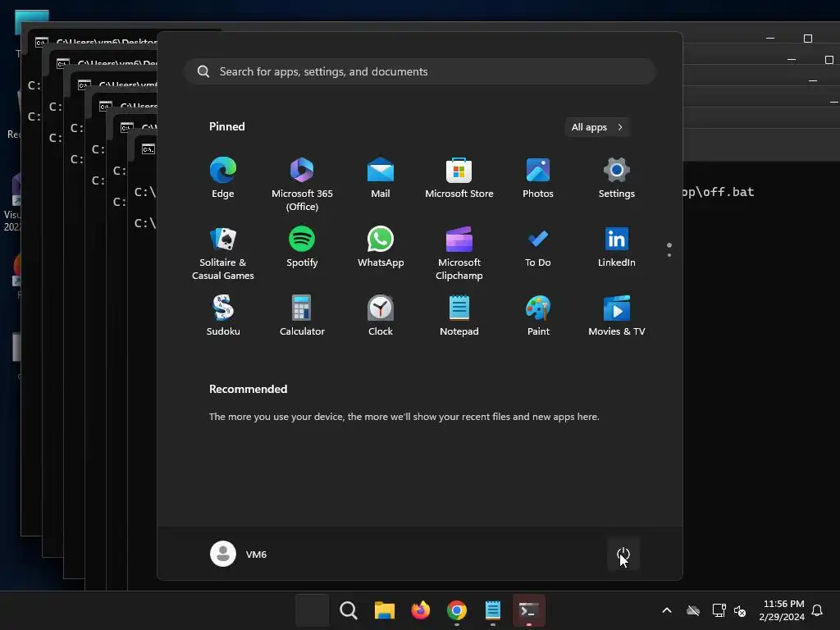Launch WhatsApp

[381, 247]
